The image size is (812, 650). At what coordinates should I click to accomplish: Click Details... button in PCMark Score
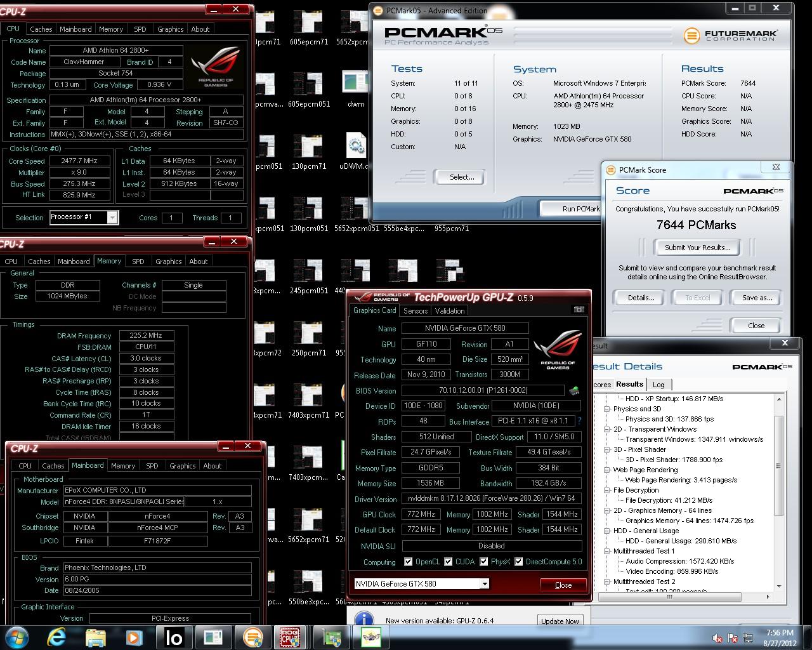(x=641, y=298)
